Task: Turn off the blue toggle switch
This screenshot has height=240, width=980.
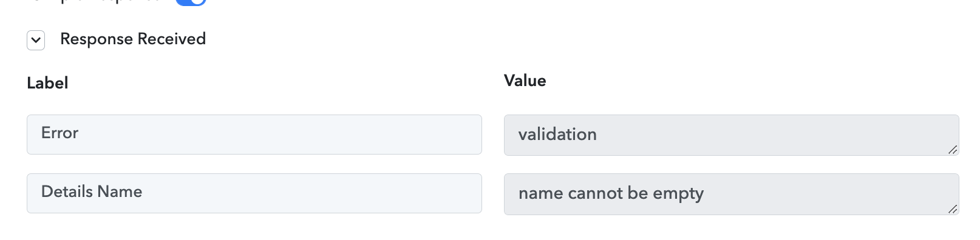Action: point(191,2)
